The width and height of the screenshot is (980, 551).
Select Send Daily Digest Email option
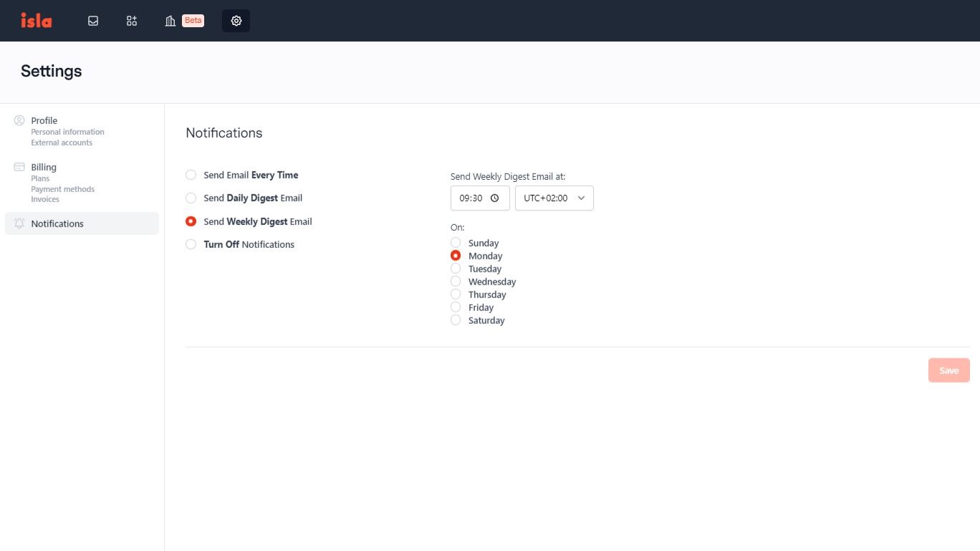pos(191,198)
